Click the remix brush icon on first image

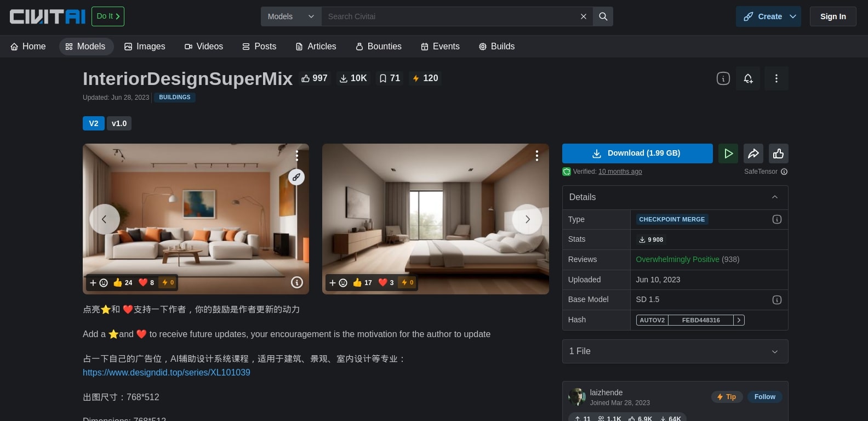296,177
